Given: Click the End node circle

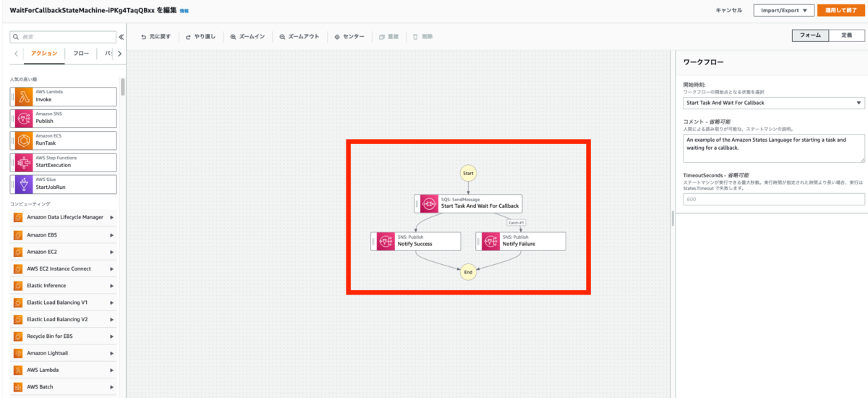Looking at the screenshot, I should pyautogui.click(x=468, y=272).
